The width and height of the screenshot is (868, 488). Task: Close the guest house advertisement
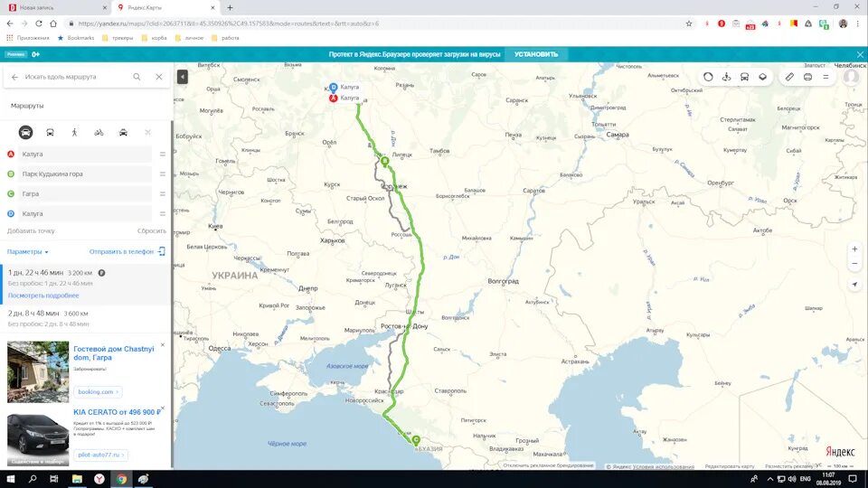point(163,344)
